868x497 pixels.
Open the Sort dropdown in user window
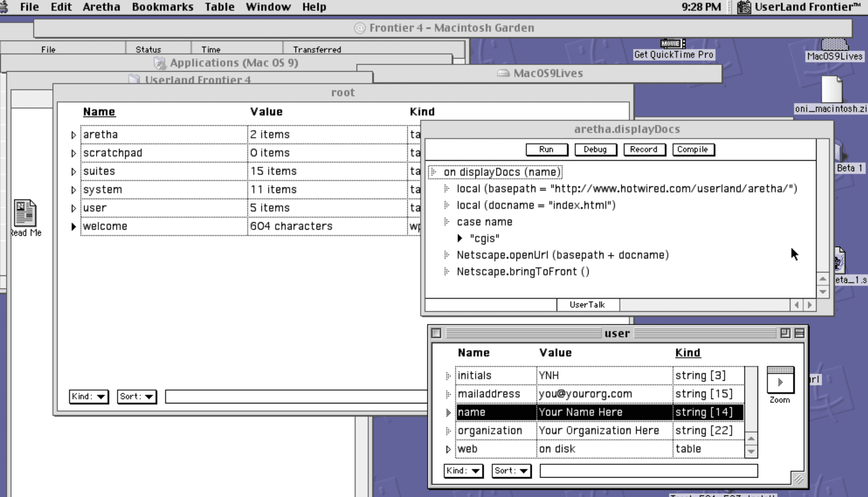(511, 471)
